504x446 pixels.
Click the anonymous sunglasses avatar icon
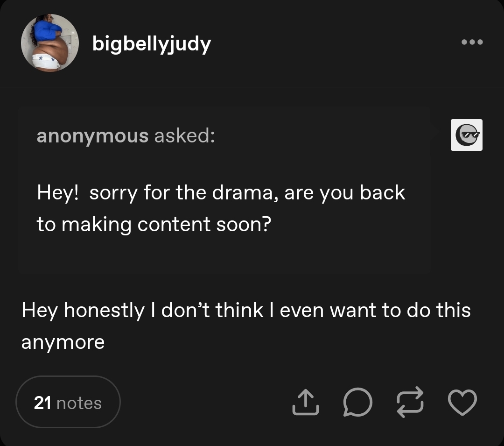pyautogui.click(x=466, y=135)
